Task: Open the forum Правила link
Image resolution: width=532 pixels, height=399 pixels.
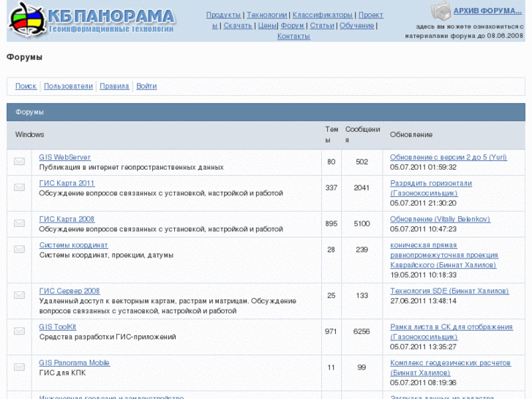Action: pos(114,86)
